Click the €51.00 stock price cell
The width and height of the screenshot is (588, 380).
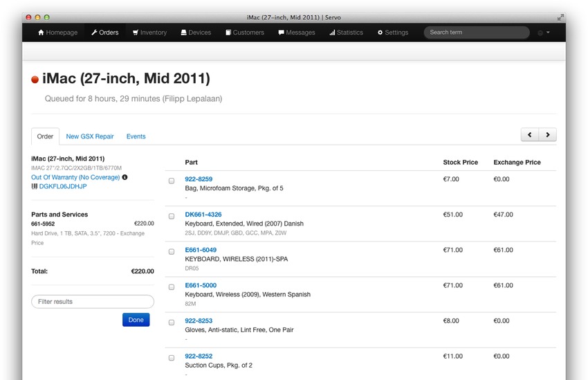[x=452, y=214]
